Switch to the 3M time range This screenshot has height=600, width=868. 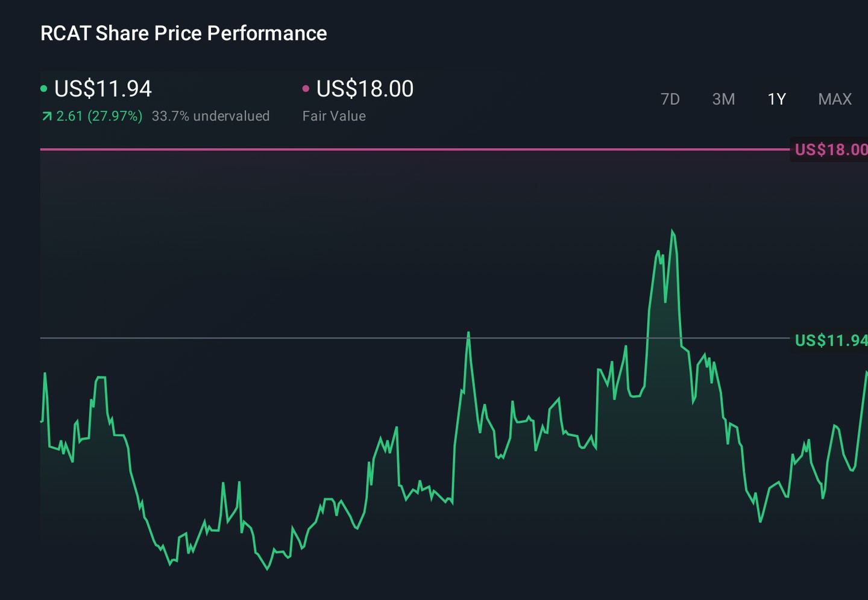click(723, 99)
